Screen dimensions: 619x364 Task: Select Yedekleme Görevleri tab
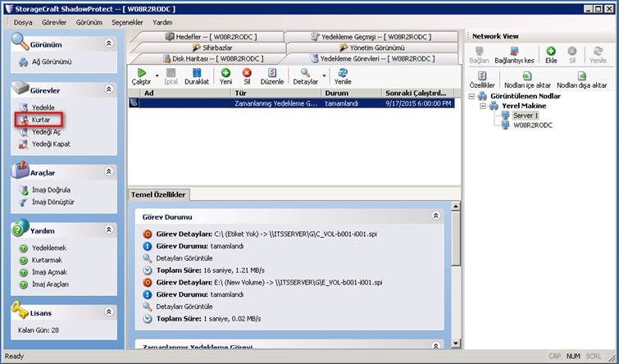(x=373, y=59)
